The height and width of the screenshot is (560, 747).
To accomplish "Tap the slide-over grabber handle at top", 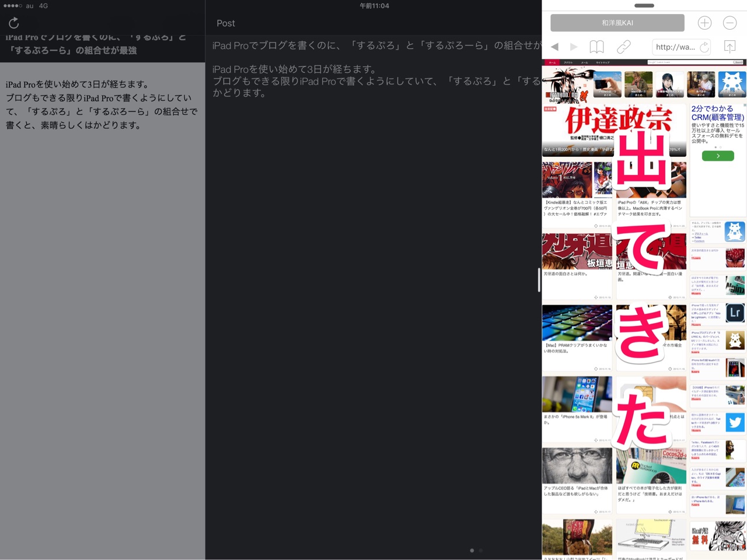I will (x=644, y=5).
